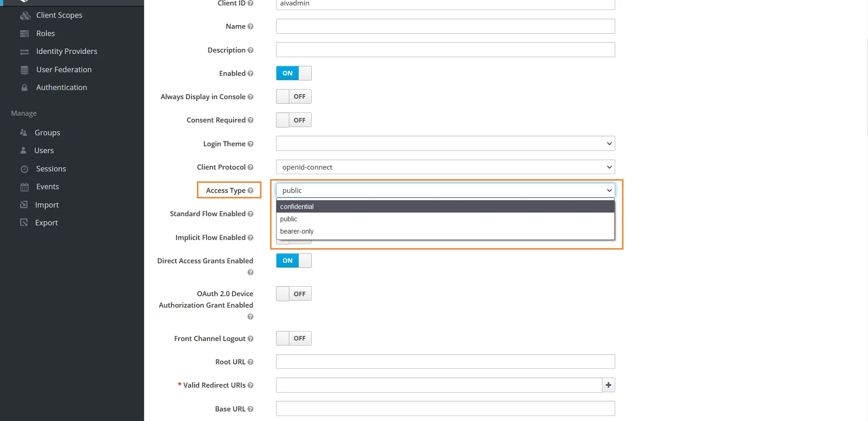868x421 pixels.
Task: Turn off the Enabled switch
Action: [x=294, y=73]
